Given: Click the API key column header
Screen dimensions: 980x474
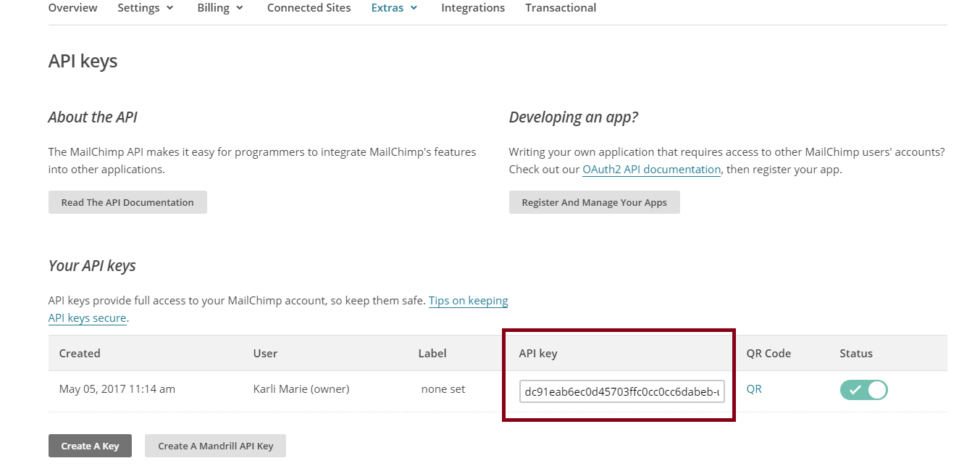Looking at the screenshot, I should pyautogui.click(x=538, y=354).
